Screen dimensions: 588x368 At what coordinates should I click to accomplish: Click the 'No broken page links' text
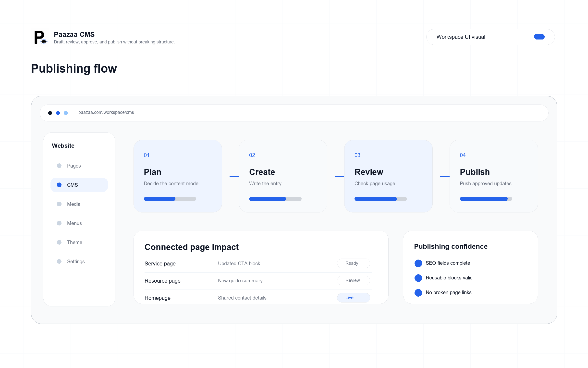449,292
